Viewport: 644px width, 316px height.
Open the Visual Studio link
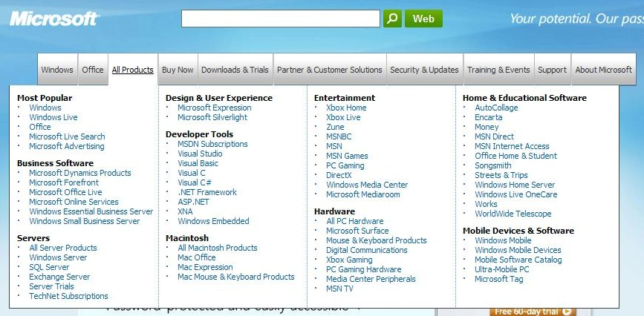click(200, 154)
